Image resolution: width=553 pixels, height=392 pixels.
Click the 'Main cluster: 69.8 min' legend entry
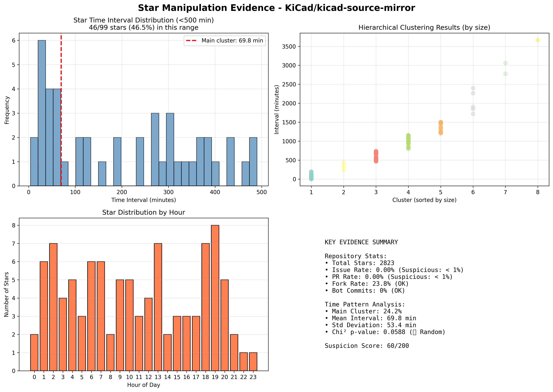point(225,41)
